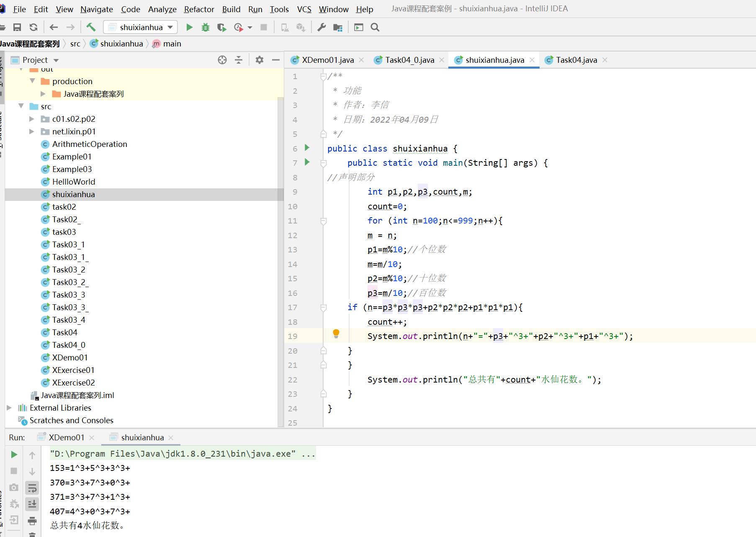Screen dimensions: 756x537
Task: Print console output with the printer icon
Action: pyautogui.click(x=32, y=521)
